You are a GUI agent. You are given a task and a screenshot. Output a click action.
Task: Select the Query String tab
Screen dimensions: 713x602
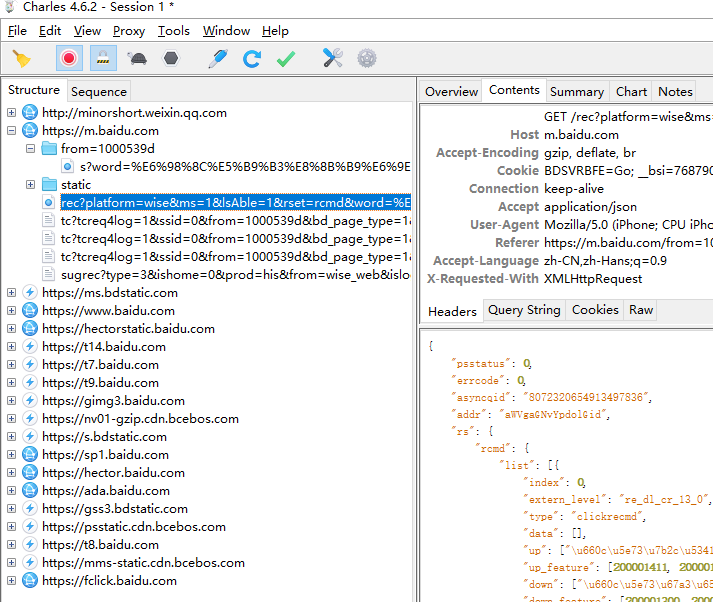(524, 310)
